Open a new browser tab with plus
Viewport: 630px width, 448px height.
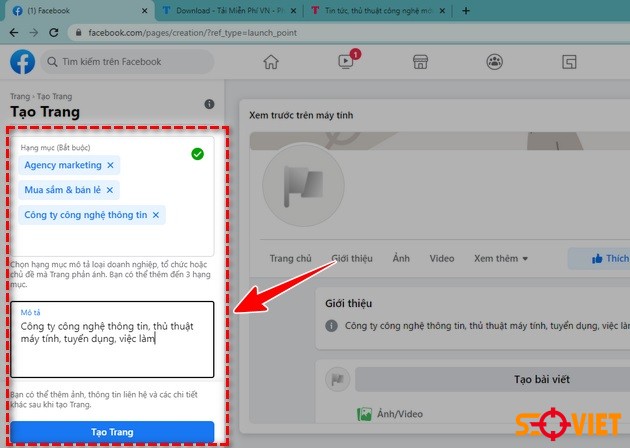pos(466,11)
